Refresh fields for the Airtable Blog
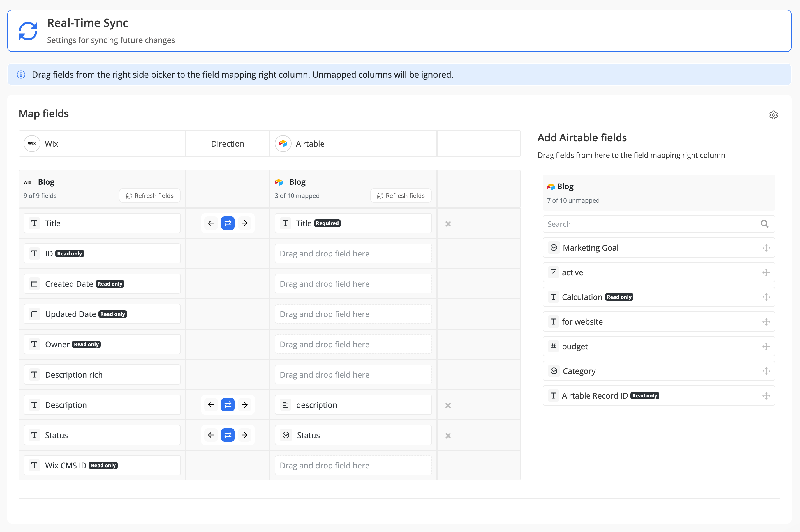This screenshot has width=800, height=532. click(401, 195)
